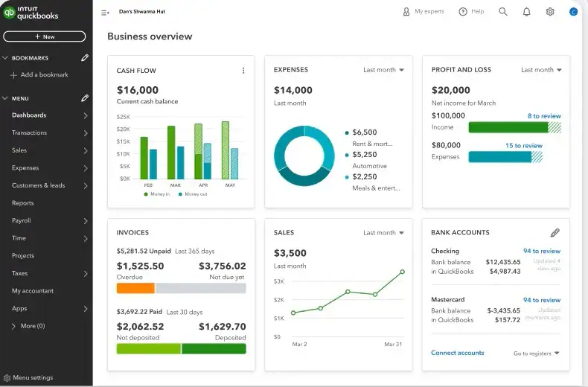Open the Go to registers dropdown

click(x=536, y=354)
